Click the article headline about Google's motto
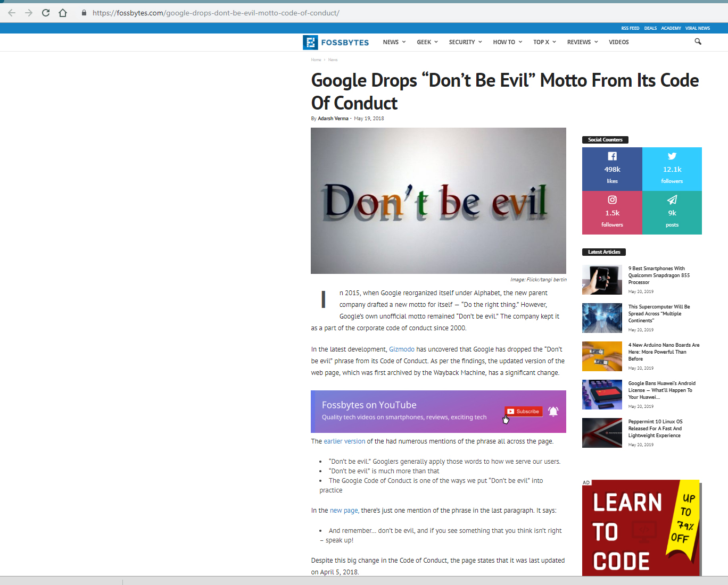Viewport: 728px width, 585px height. tap(505, 91)
